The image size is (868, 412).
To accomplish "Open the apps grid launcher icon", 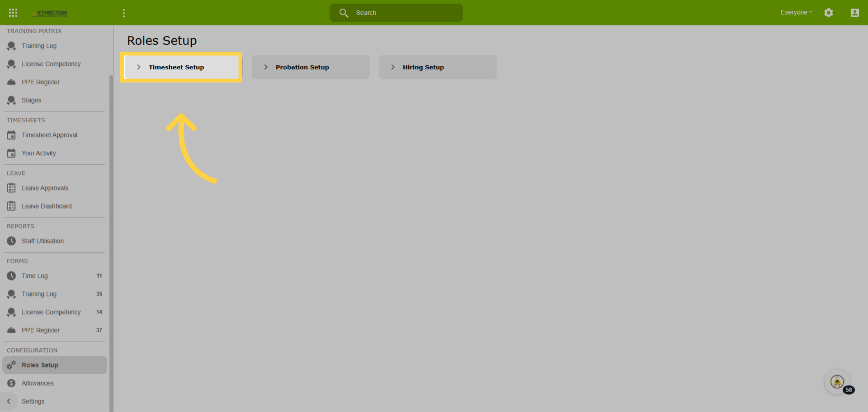I will pos(13,13).
